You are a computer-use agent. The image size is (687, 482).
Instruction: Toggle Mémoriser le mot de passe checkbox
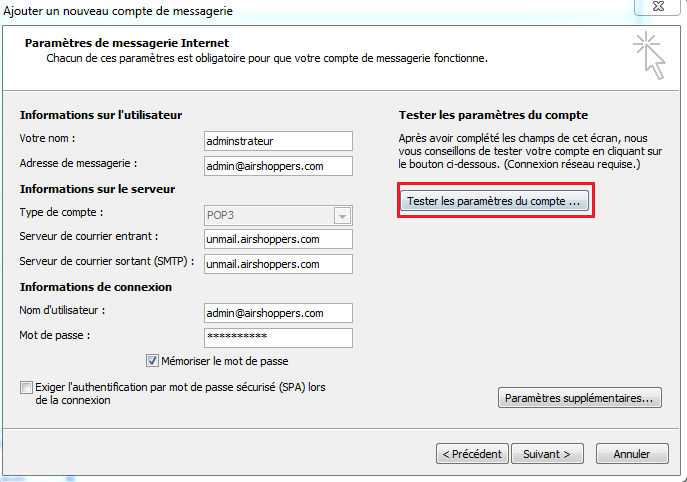coord(152,361)
